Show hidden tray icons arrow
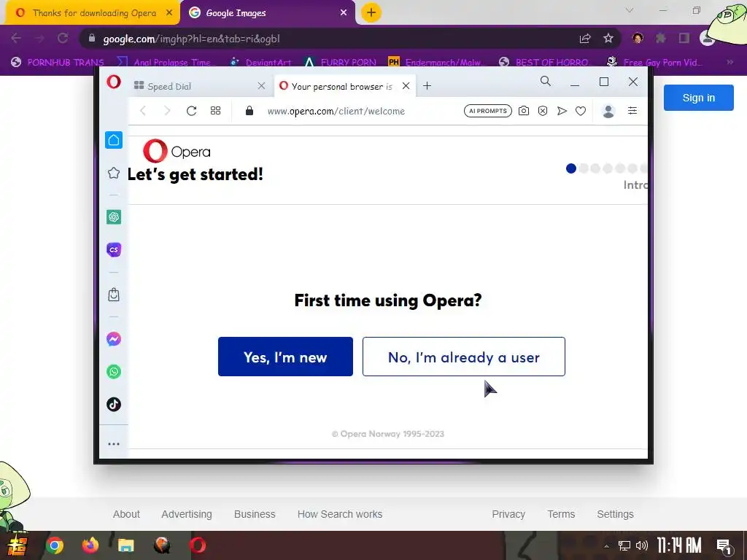 [606, 546]
